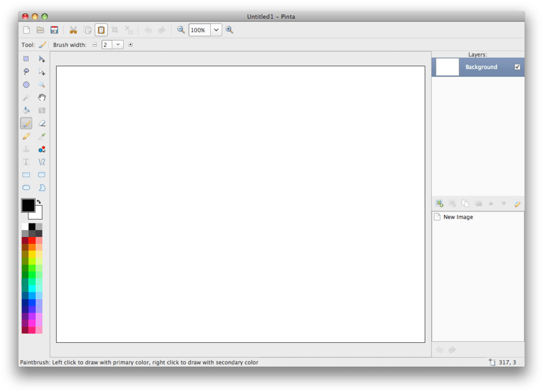543x392 pixels.
Task: Delete the current layer
Action: tap(453, 204)
